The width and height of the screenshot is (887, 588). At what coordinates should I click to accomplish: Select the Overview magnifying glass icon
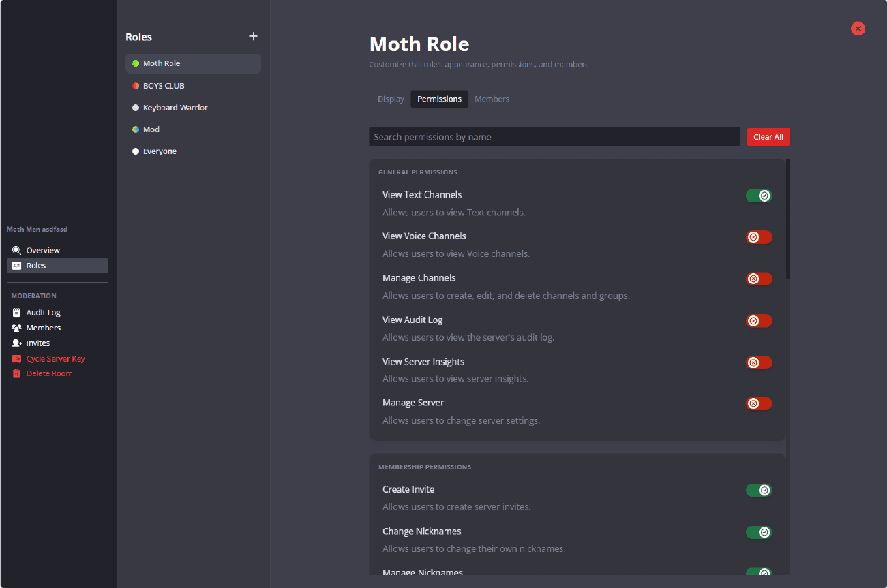tap(16, 249)
